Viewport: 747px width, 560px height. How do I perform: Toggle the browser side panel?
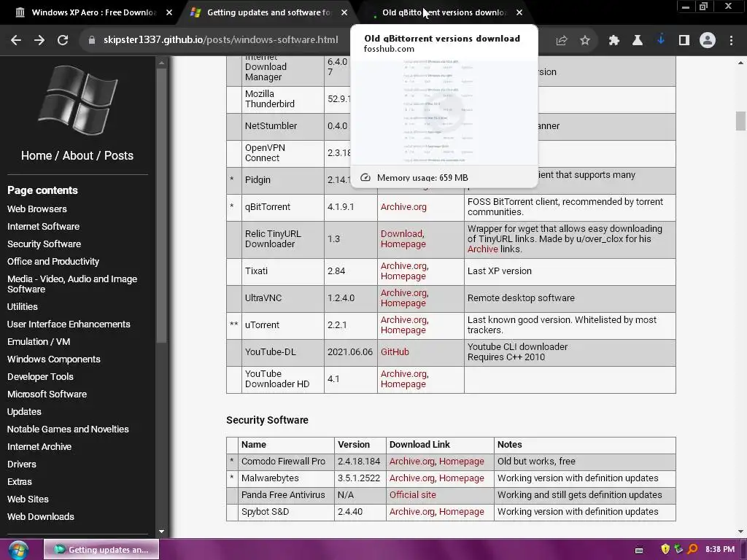pyautogui.click(x=684, y=41)
